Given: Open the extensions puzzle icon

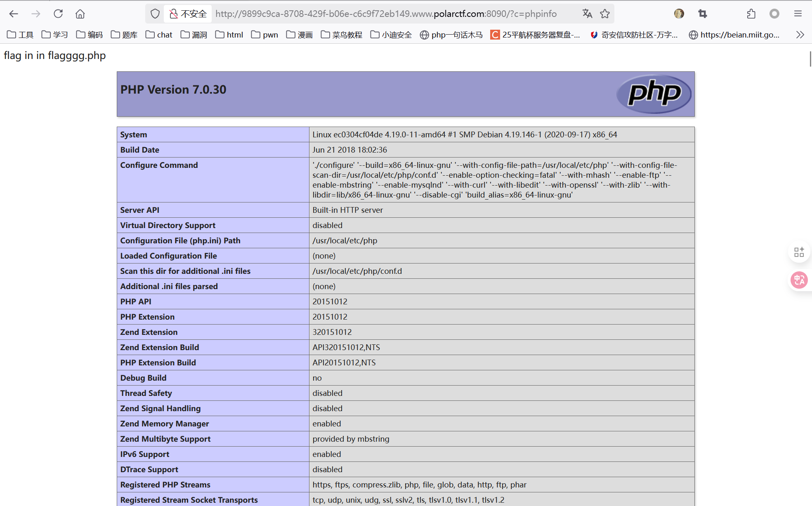Looking at the screenshot, I should click(x=751, y=14).
